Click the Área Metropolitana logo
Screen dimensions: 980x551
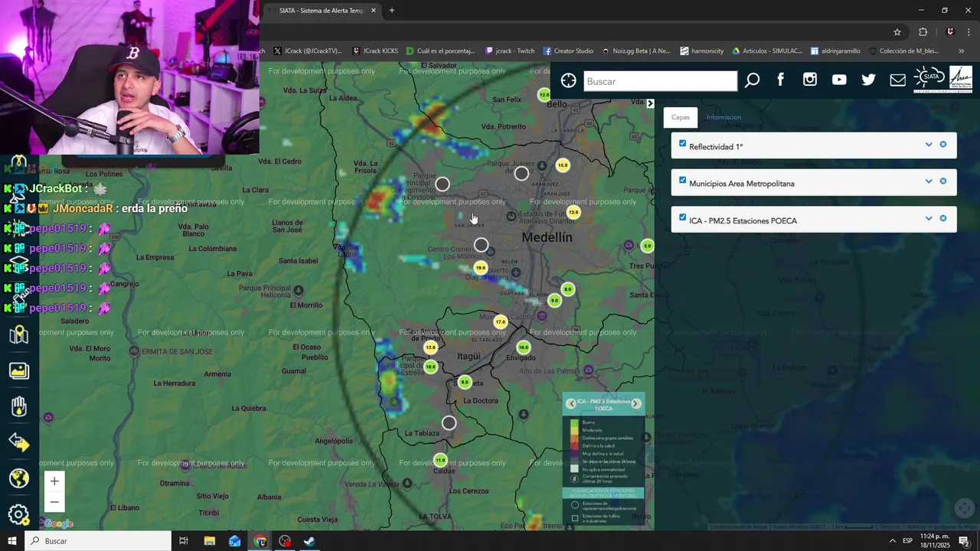961,79
